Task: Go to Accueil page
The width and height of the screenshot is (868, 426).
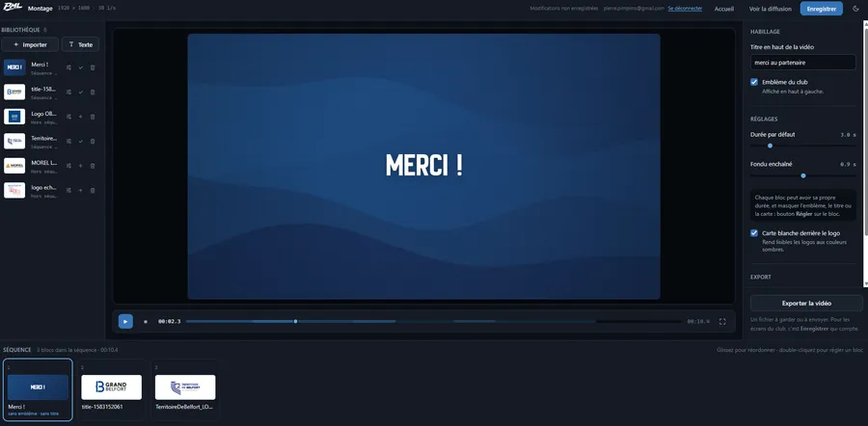Action: pyautogui.click(x=724, y=9)
